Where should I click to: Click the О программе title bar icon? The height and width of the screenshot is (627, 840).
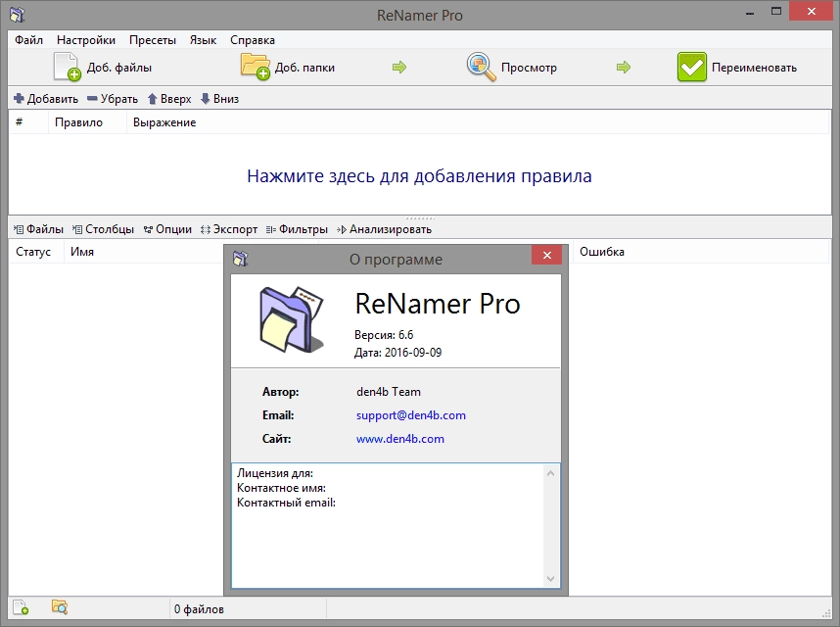point(241,259)
